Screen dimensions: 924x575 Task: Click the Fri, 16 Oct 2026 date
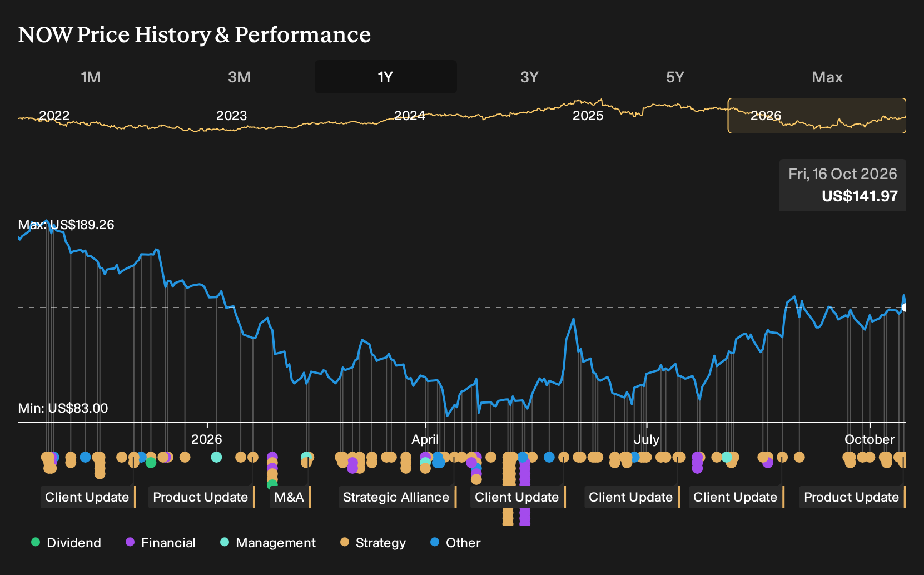(842, 174)
